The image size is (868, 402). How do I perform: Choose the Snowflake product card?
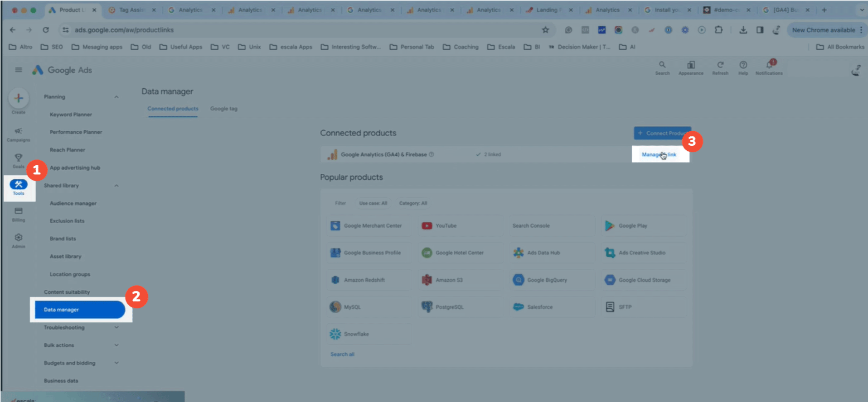(x=369, y=334)
